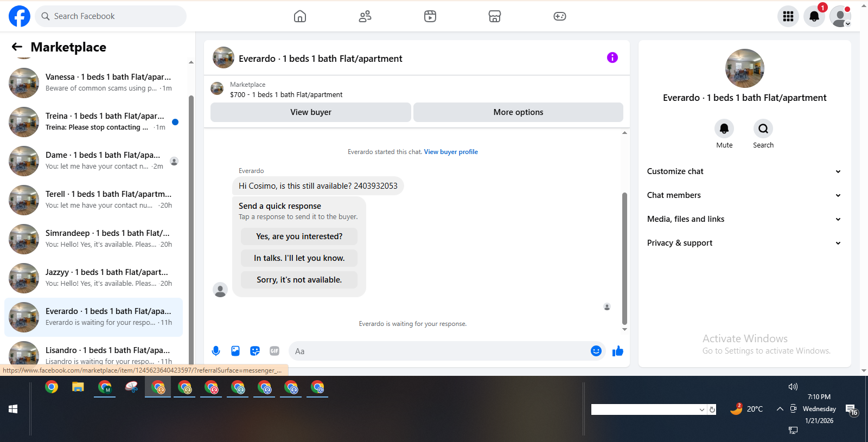Attach a photo using the image icon
Screen dimensions: 868x442
(235, 351)
